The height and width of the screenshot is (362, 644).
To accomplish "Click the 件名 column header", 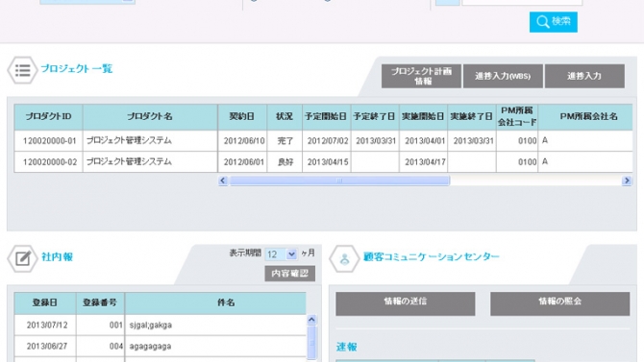I will click(215, 303).
